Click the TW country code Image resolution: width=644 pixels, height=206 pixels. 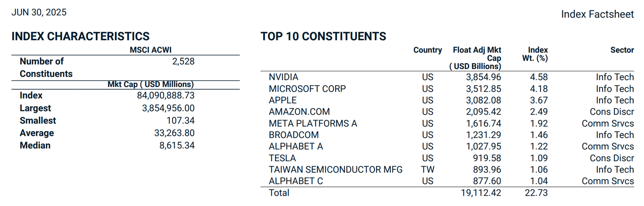[428, 170]
